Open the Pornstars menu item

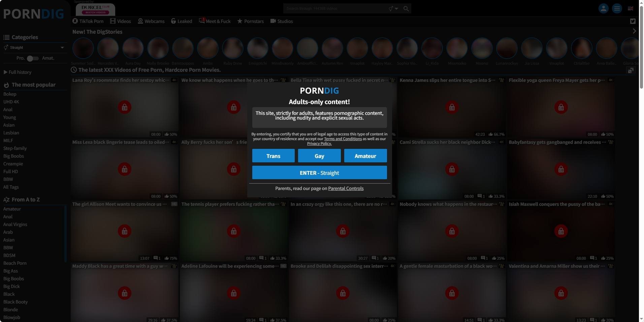click(x=251, y=21)
